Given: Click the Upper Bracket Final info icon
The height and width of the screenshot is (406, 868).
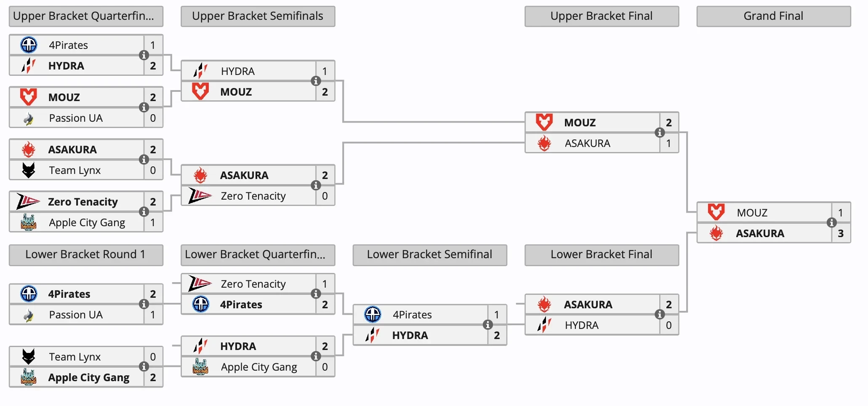Looking at the screenshot, I should click(660, 133).
